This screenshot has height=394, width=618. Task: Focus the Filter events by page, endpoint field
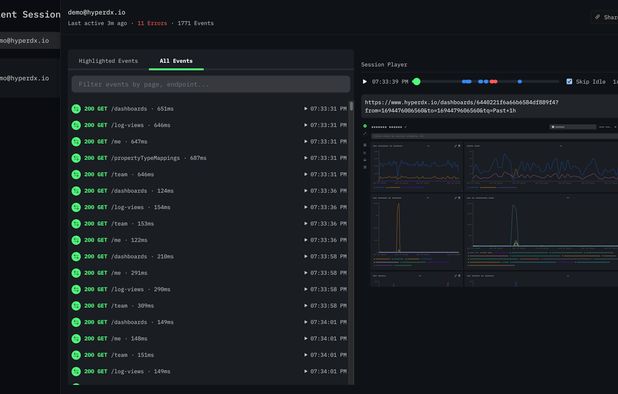point(211,84)
